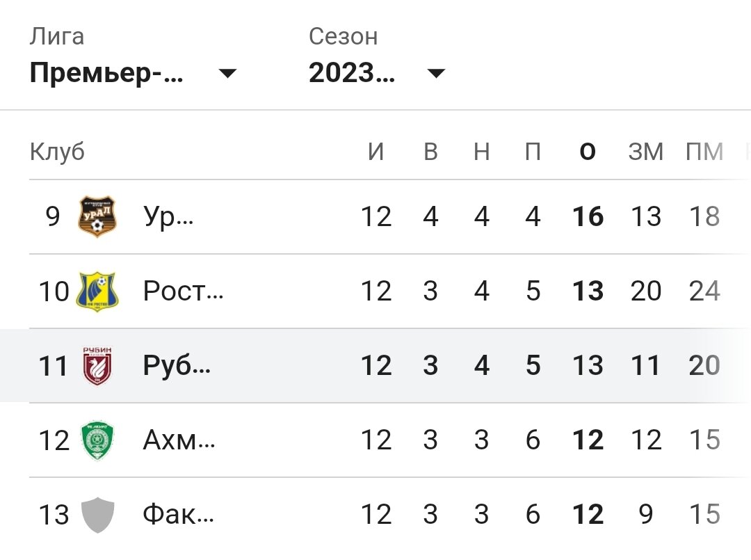Image resolution: width=751 pixels, height=560 pixels.
Task: Open the highlighted Руб... team name
Action: click(177, 365)
